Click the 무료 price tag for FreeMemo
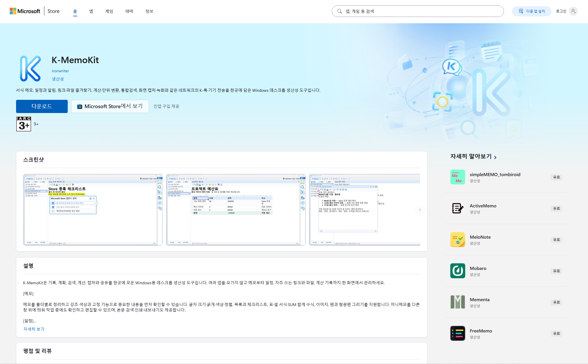Image resolution: width=588 pixels, height=364 pixels. 556,334
